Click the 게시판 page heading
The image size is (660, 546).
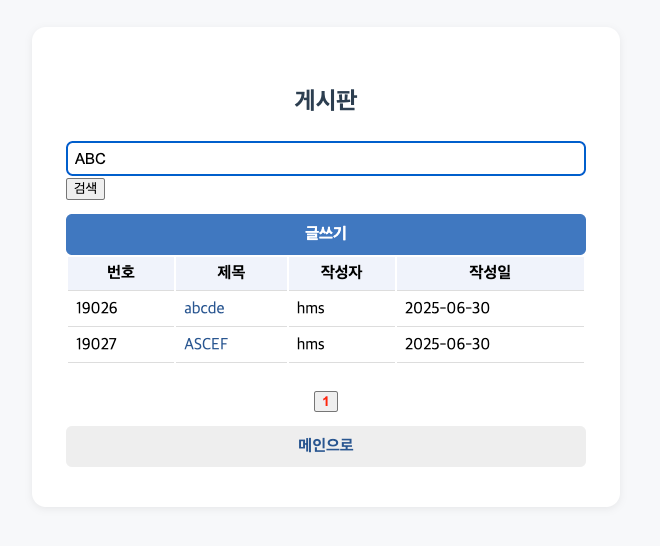pos(326,101)
